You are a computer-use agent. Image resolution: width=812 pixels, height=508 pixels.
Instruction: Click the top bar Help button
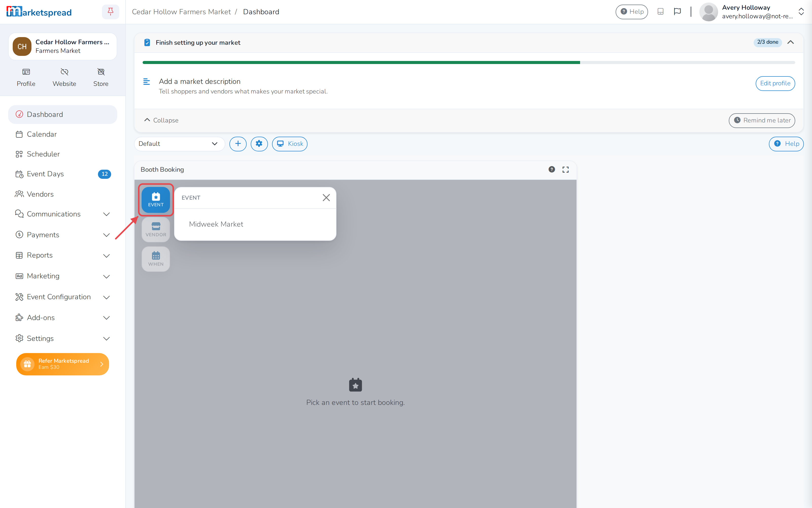[x=632, y=12]
